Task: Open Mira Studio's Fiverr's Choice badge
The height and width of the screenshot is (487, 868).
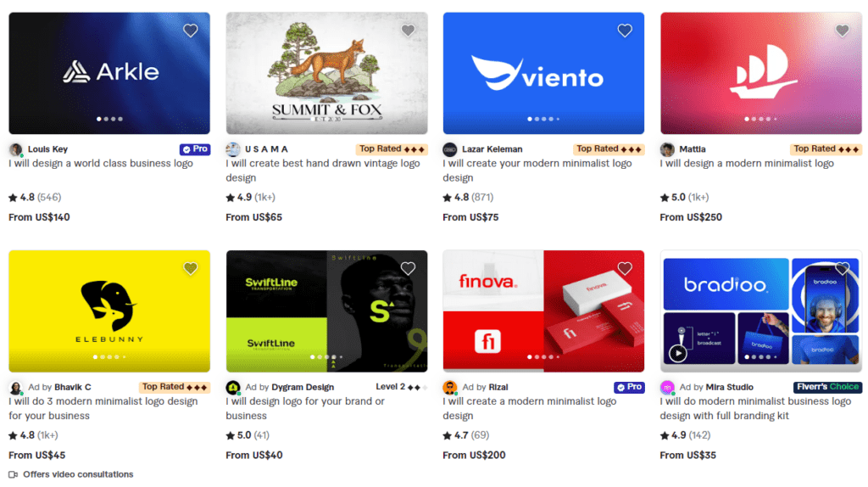Action: [827, 387]
